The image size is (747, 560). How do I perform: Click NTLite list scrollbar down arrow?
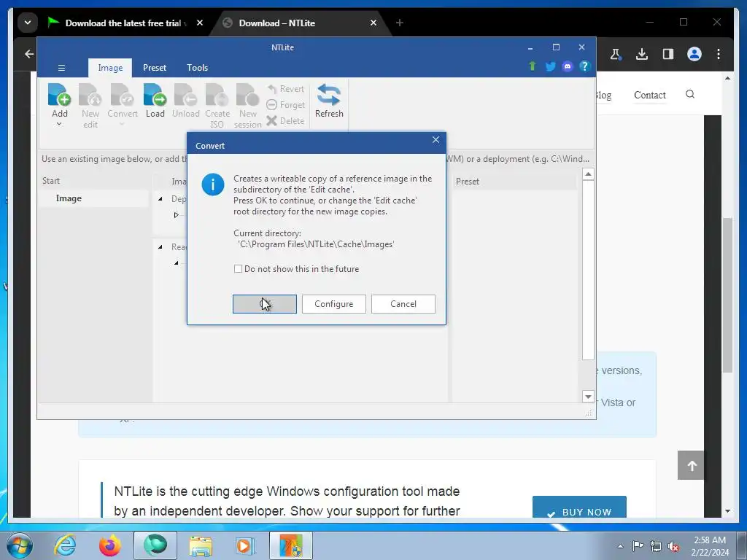point(589,396)
